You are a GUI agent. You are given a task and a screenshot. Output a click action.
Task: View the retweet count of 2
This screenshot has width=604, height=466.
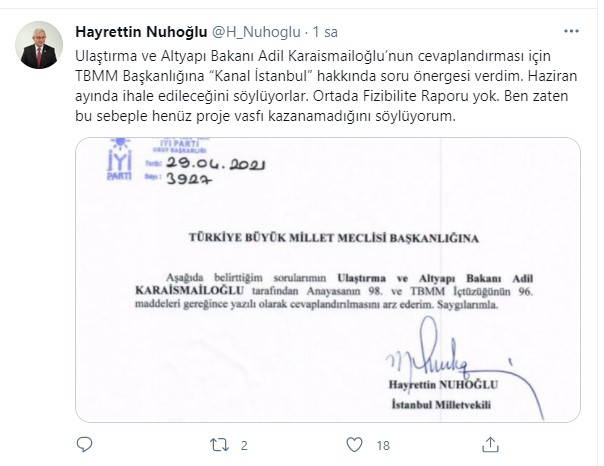click(x=244, y=446)
